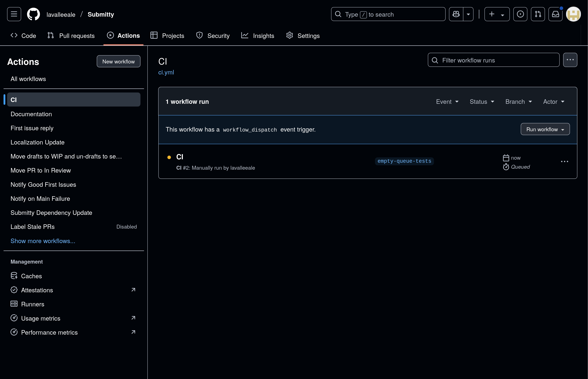
Task: Open Copilot chat icon
Action: click(456, 14)
